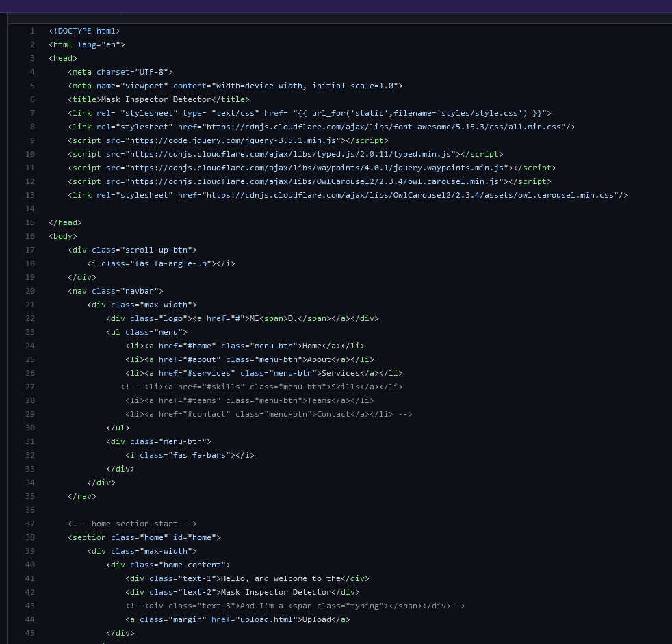This screenshot has width=672, height=644.
Task: Click the text-1 Hello welcome line
Action: (247, 579)
